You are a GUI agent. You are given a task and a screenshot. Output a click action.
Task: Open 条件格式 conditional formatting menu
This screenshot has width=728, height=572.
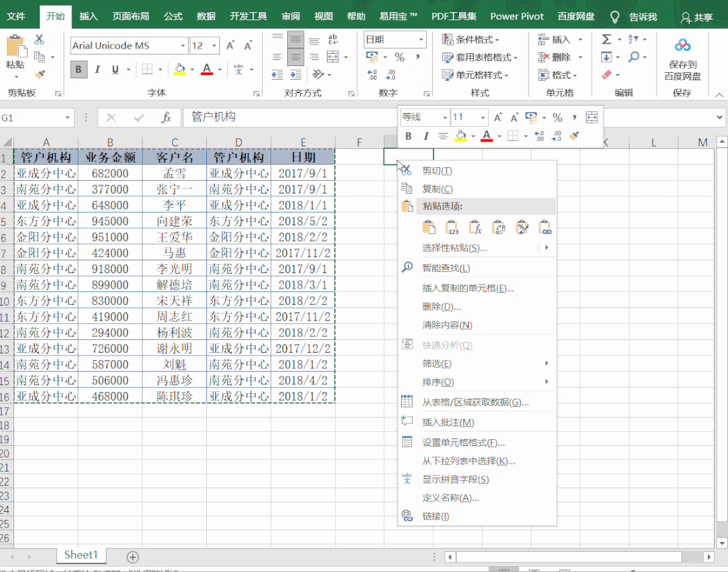pos(471,40)
